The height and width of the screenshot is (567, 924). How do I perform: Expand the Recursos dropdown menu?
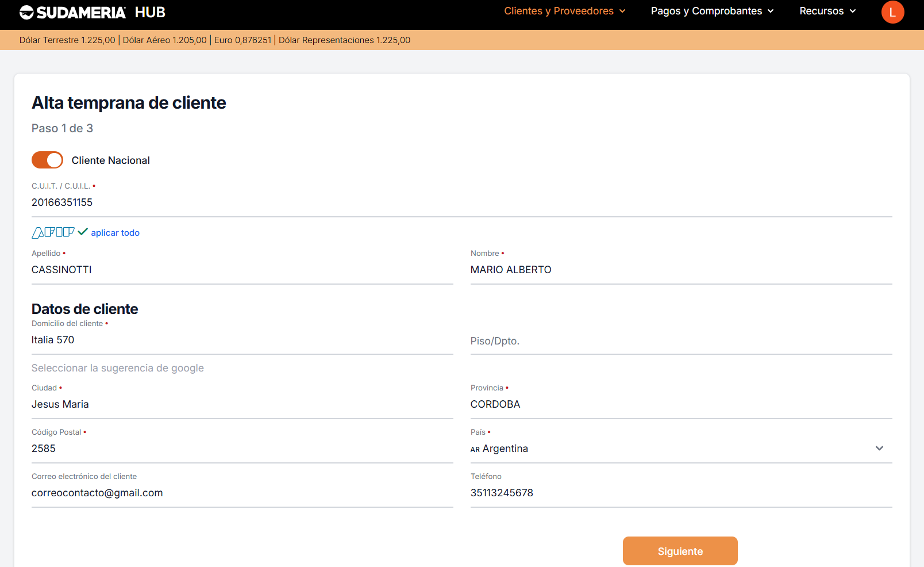827,11
